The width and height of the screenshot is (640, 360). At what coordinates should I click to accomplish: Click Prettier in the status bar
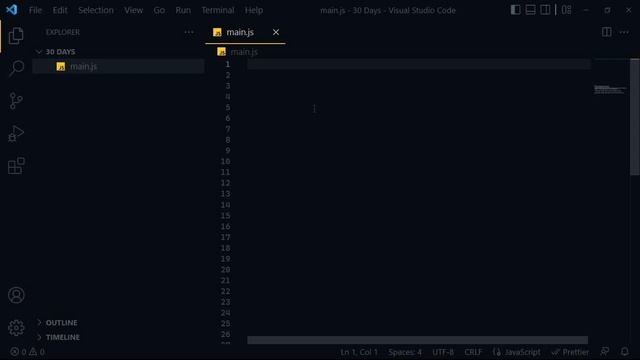coord(570,352)
